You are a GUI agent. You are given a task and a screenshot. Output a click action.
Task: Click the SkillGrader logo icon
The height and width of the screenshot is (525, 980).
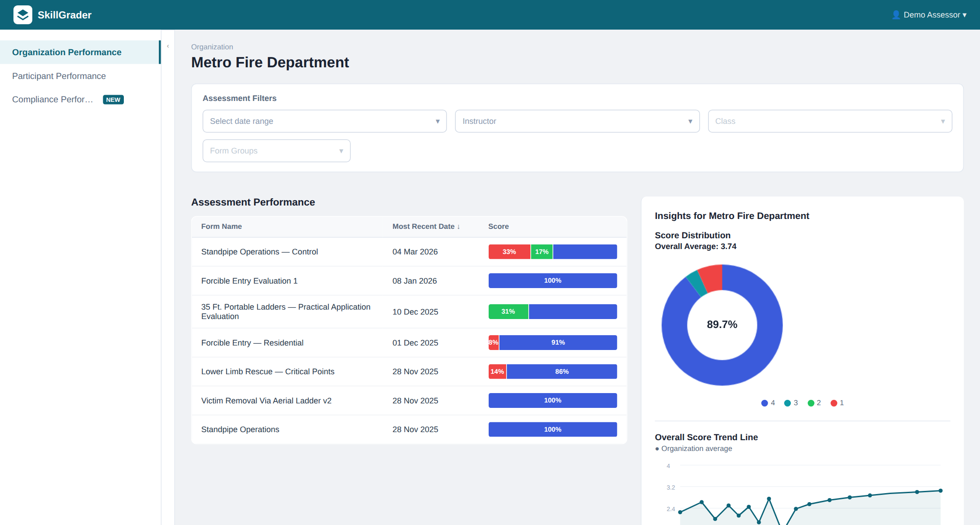pyautogui.click(x=22, y=14)
